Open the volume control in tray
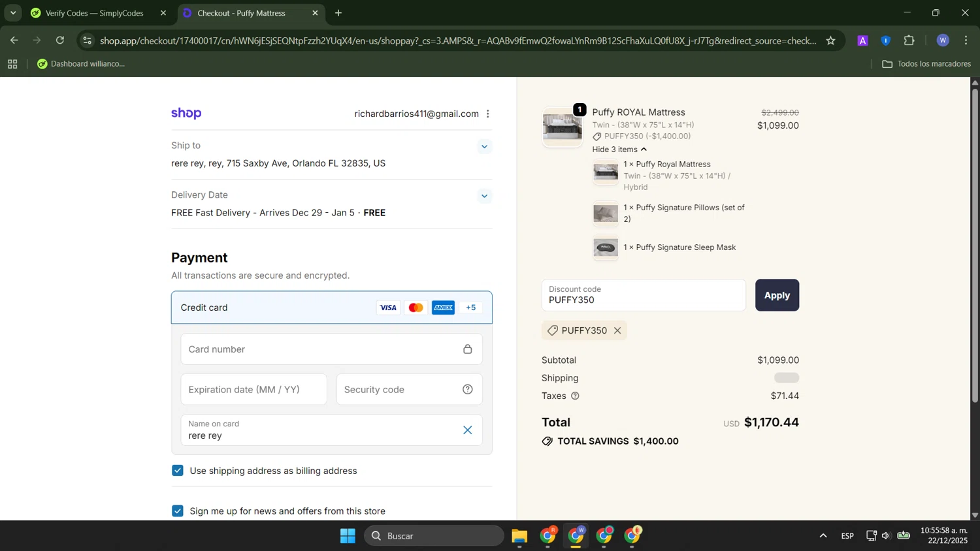Viewport: 980px width, 551px height. coord(886,536)
